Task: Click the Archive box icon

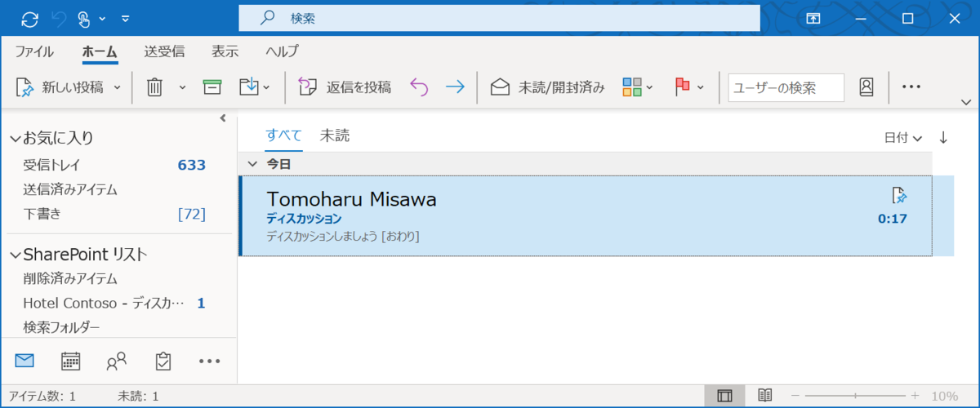Action: click(x=212, y=87)
